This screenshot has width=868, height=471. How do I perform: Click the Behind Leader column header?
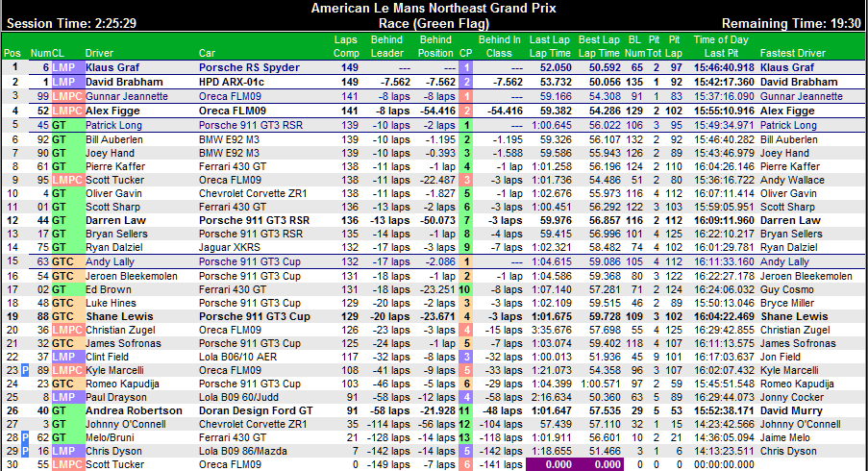click(x=386, y=46)
